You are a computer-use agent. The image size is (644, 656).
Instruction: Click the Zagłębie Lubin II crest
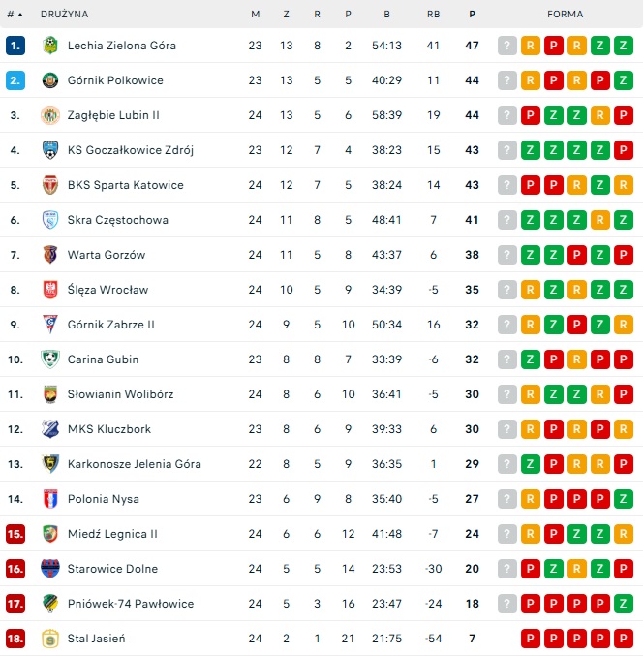tap(50, 115)
